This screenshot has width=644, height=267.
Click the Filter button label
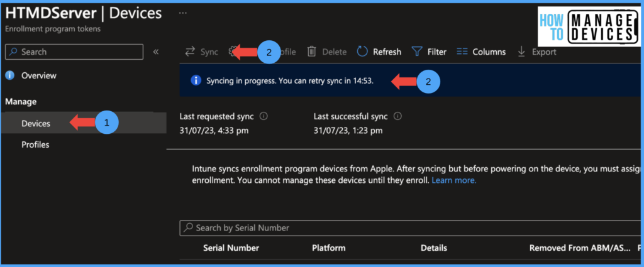(x=437, y=52)
